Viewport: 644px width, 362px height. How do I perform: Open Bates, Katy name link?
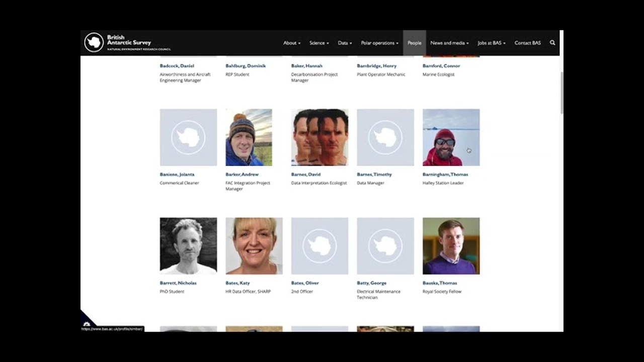[x=237, y=283]
